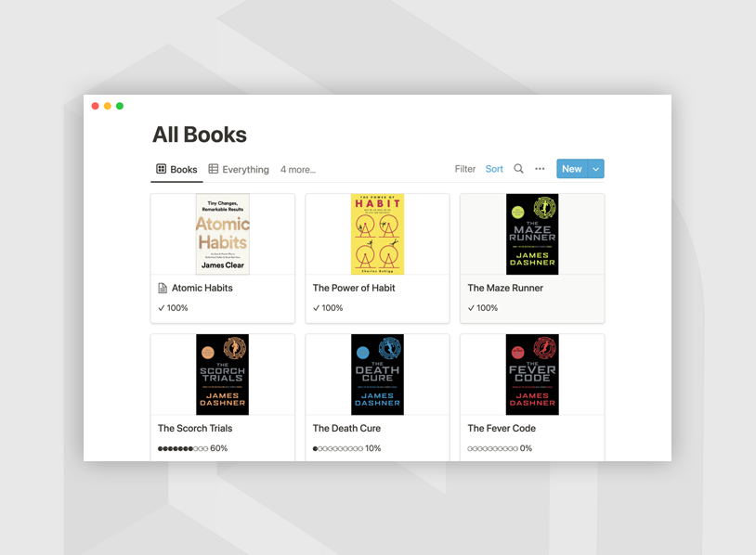
Task: Open the three-dots more options menu
Action: click(x=540, y=169)
